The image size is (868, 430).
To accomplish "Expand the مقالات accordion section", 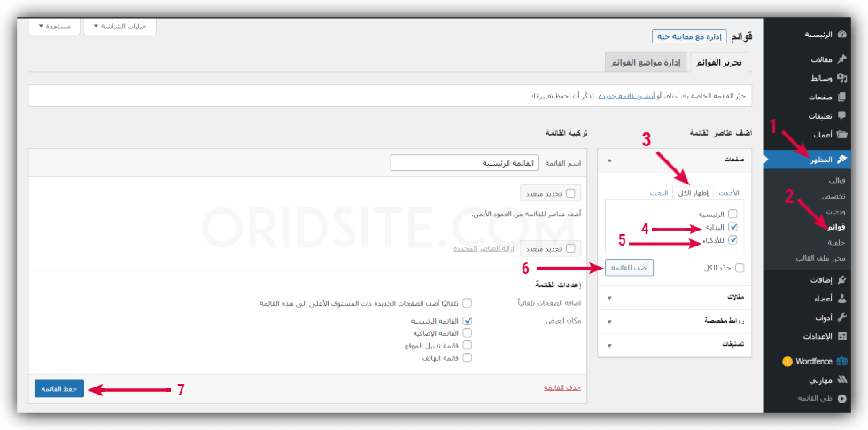I will (x=675, y=298).
